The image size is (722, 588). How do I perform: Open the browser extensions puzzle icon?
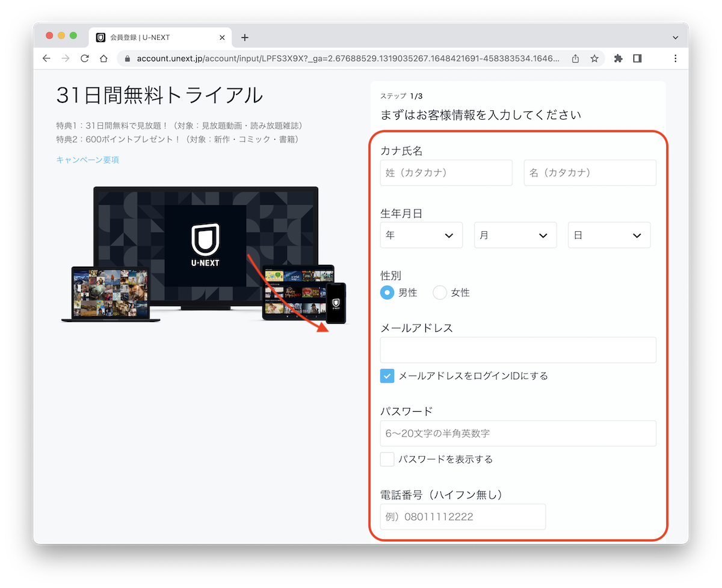click(618, 58)
